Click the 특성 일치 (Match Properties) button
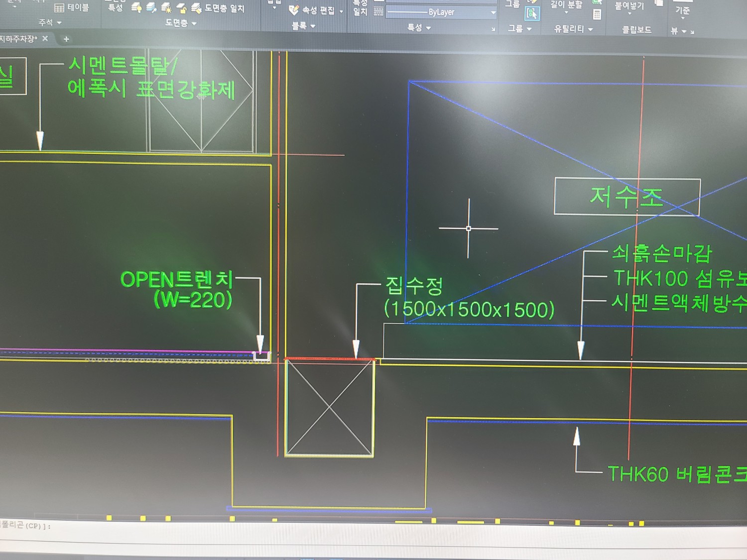 [360, 8]
